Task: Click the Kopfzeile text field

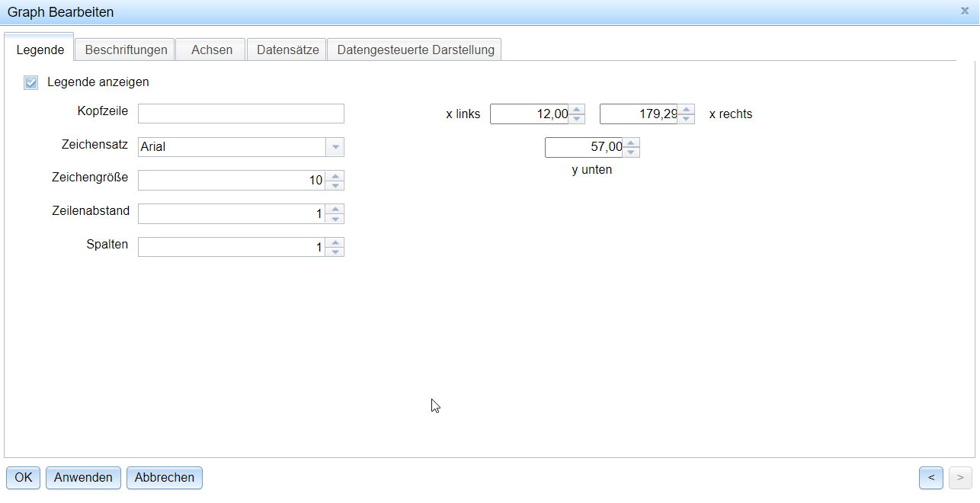Action: click(241, 114)
